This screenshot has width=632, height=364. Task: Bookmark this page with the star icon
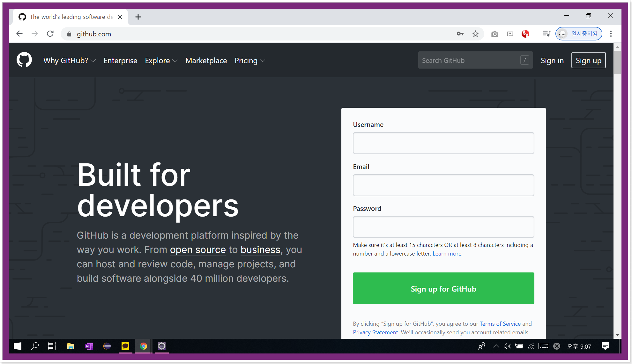[x=475, y=34]
